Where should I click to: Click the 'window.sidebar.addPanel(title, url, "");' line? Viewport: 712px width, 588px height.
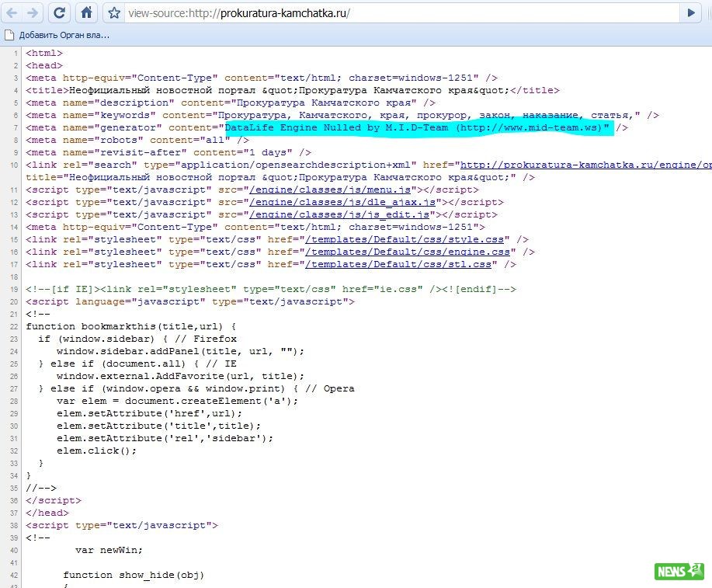tap(180, 351)
